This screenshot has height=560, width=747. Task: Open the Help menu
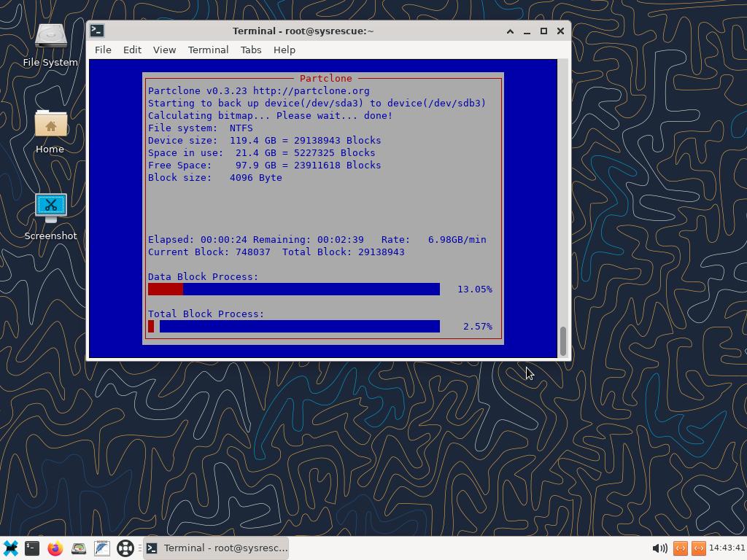click(x=285, y=50)
